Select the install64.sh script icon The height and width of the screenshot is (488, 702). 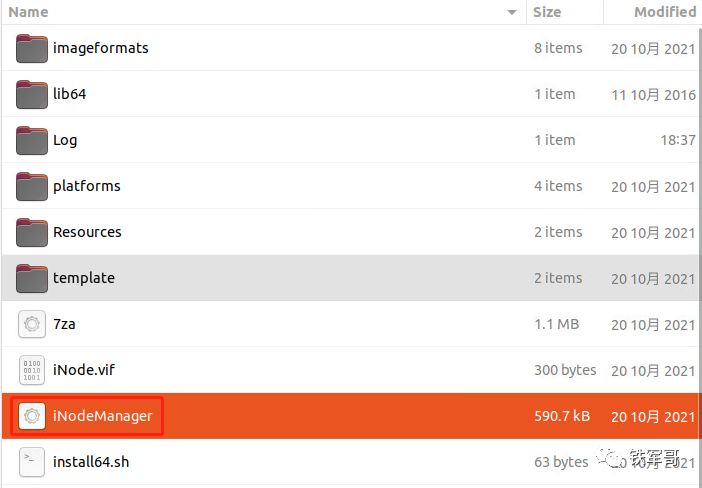pos(32,462)
